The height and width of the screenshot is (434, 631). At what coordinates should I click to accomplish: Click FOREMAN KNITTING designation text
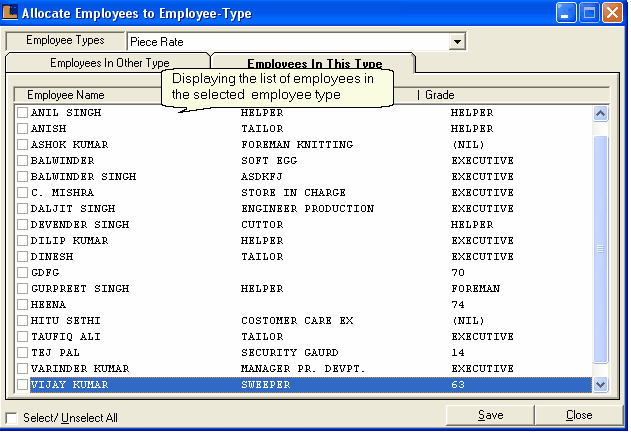click(297, 145)
